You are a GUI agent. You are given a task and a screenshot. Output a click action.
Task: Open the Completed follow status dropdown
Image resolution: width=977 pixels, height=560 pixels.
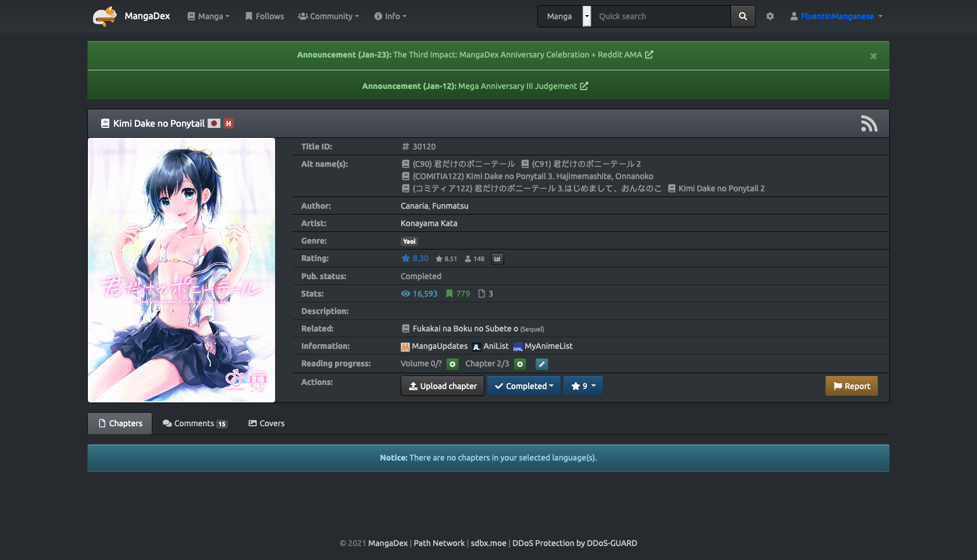(x=523, y=386)
